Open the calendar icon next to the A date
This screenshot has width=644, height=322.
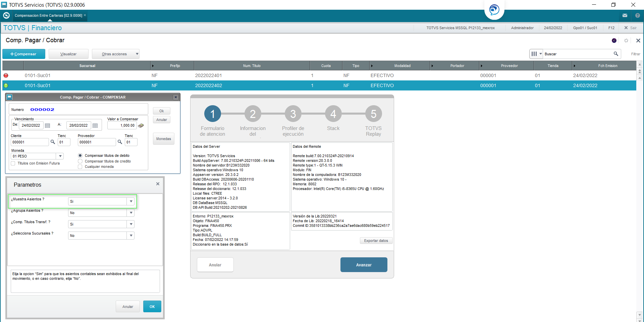(95, 126)
